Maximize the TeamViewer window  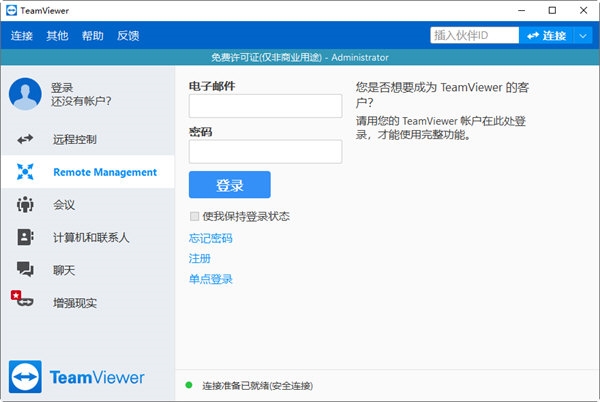tap(552, 10)
